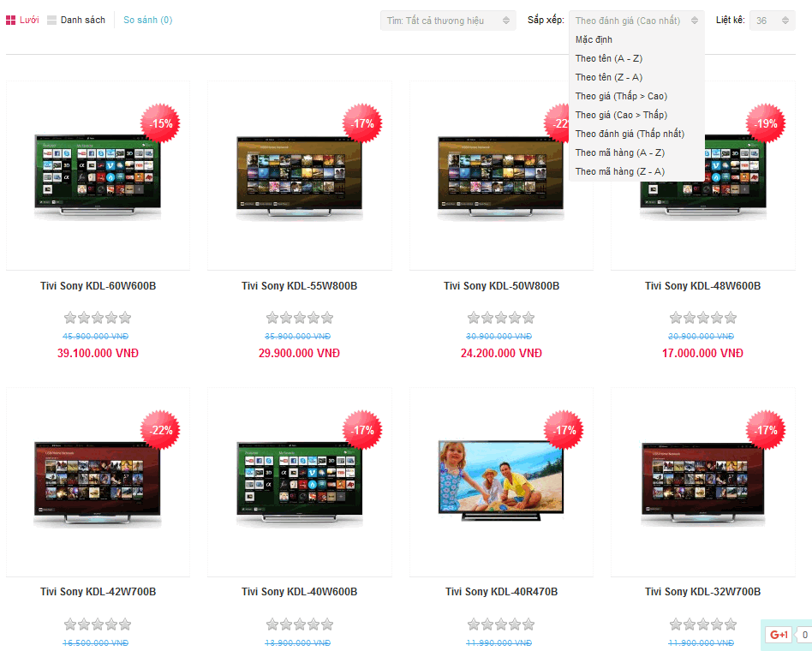
Task: Click the 24.200.000 VNĐ price
Action: point(501,353)
